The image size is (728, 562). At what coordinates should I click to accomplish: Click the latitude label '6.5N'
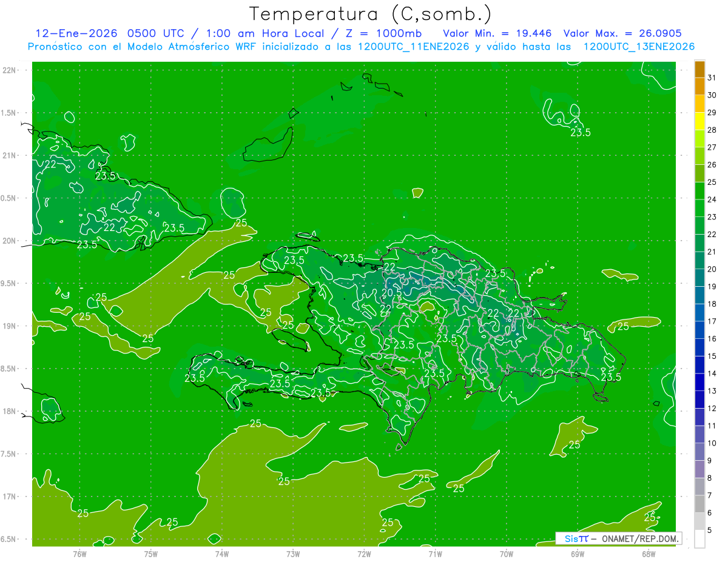click(x=9, y=539)
